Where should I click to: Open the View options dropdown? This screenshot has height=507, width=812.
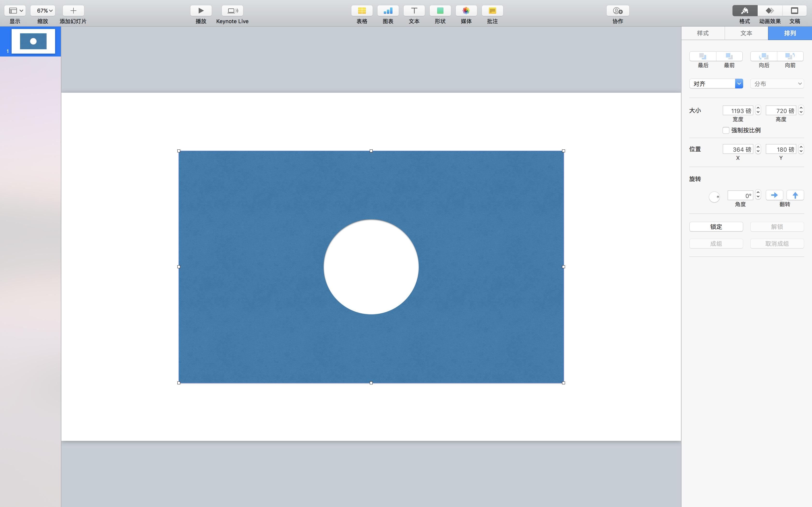(15, 11)
